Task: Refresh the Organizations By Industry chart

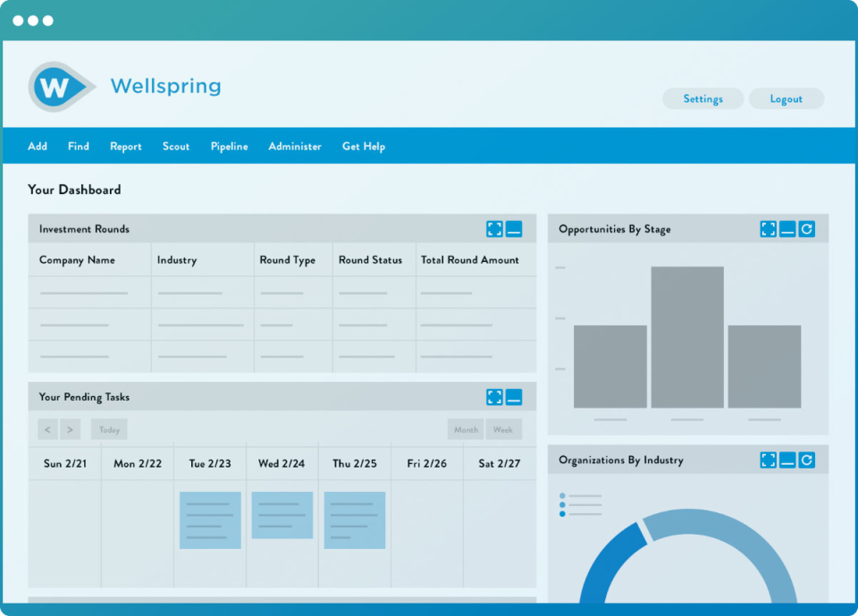Action: tap(806, 460)
